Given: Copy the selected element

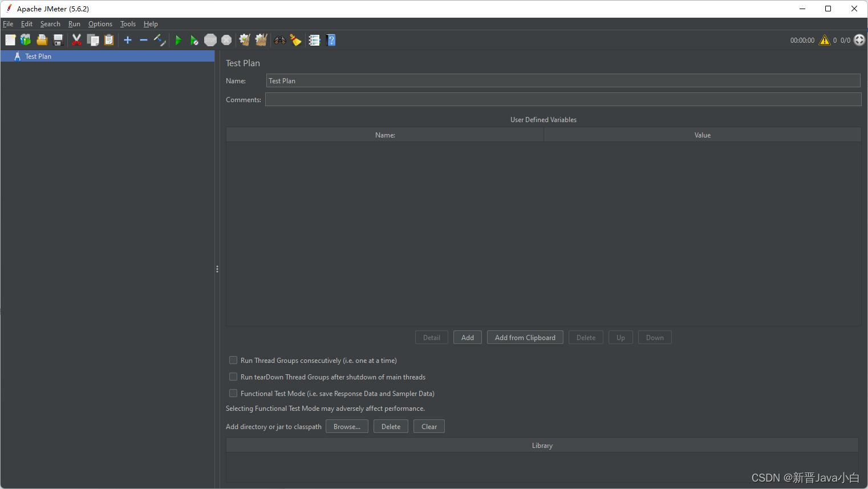Looking at the screenshot, I should [x=93, y=40].
